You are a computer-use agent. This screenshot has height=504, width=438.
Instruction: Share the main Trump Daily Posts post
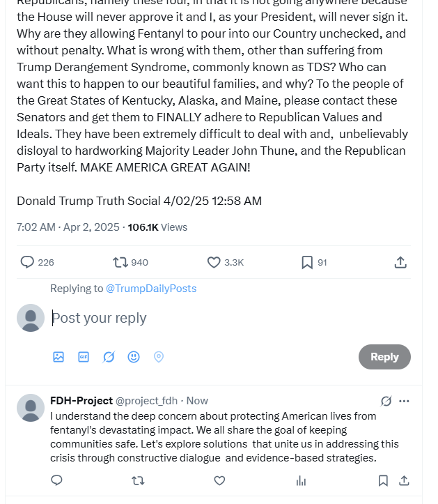(400, 262)
